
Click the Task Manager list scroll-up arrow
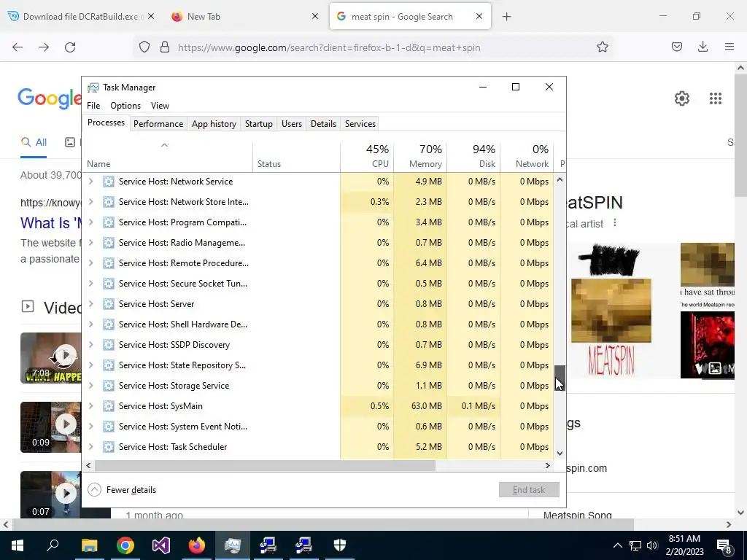point(560,180)
